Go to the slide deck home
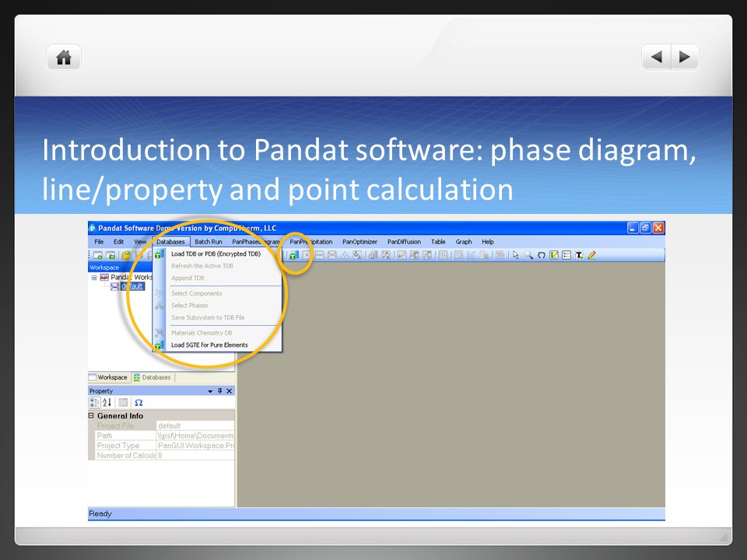The image size is (747, 560). tap(64, 58)
